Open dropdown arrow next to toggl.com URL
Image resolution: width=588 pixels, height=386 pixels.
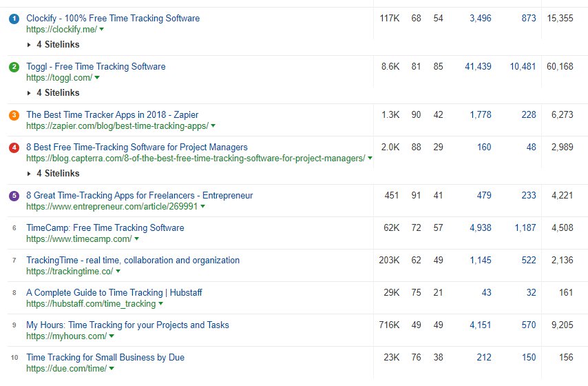point(97,78)
